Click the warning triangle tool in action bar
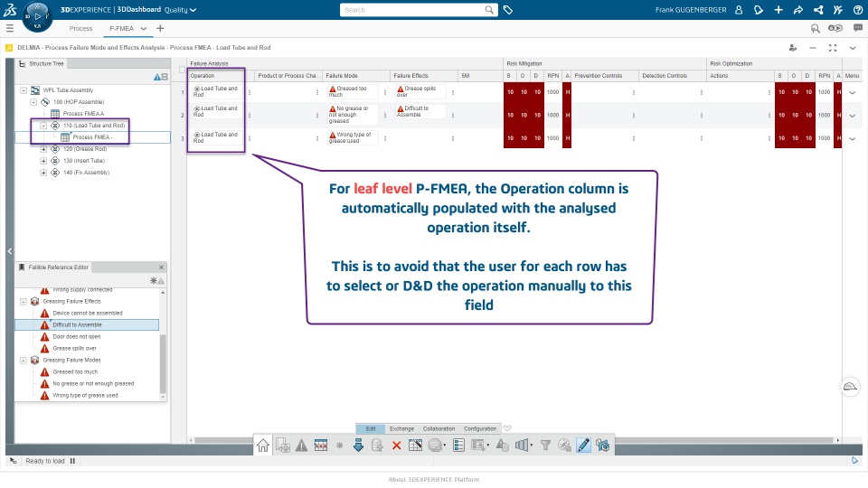The height and width of the screenshot is (488, 868). click(301, 446)
